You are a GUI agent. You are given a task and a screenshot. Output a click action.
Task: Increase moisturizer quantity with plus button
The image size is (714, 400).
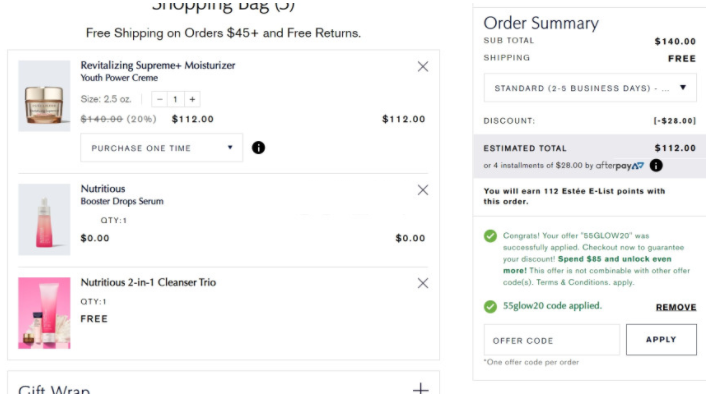point(192,99)
